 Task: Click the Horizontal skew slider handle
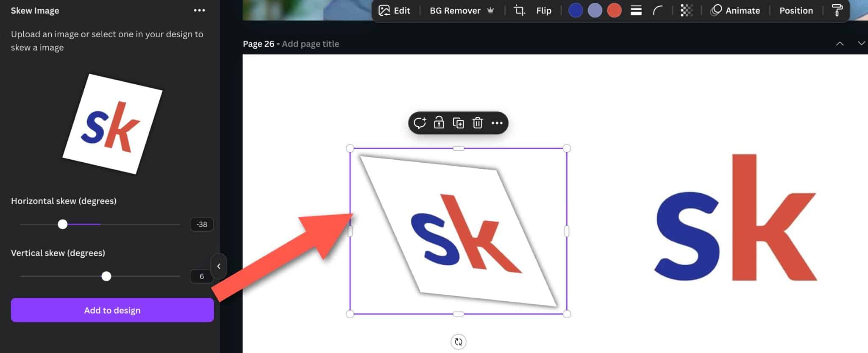63,224
